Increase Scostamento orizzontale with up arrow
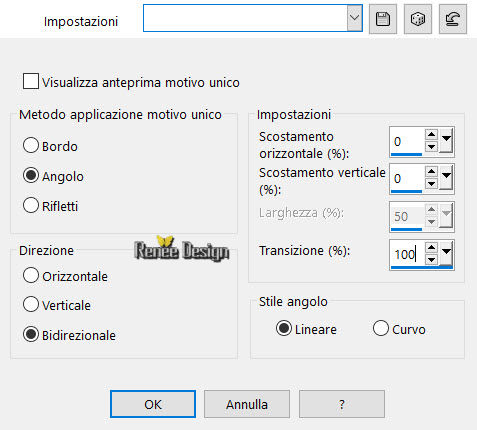This screenshot has width=477, height=430. tap(431, 135)
